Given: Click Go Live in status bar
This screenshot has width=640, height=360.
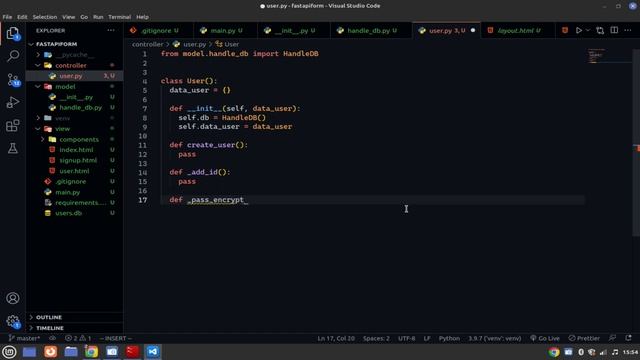Looking at the screenshot, I should click(x=545, y=338).
